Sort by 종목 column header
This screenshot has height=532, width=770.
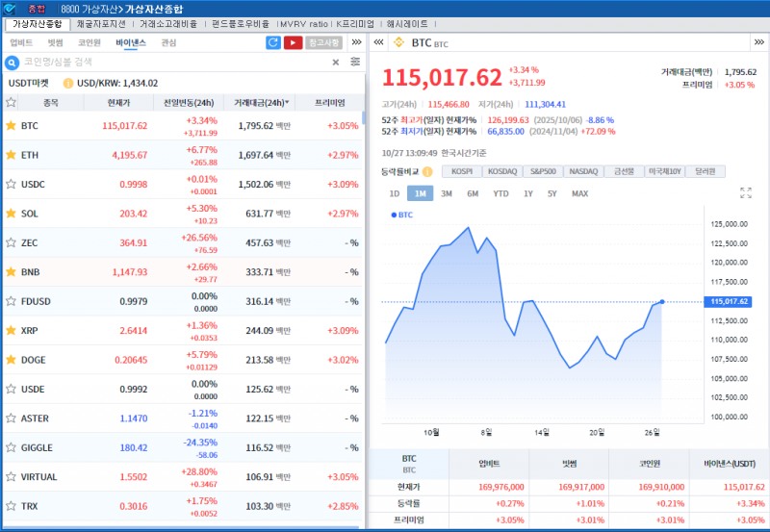click(x=51, y=103)
